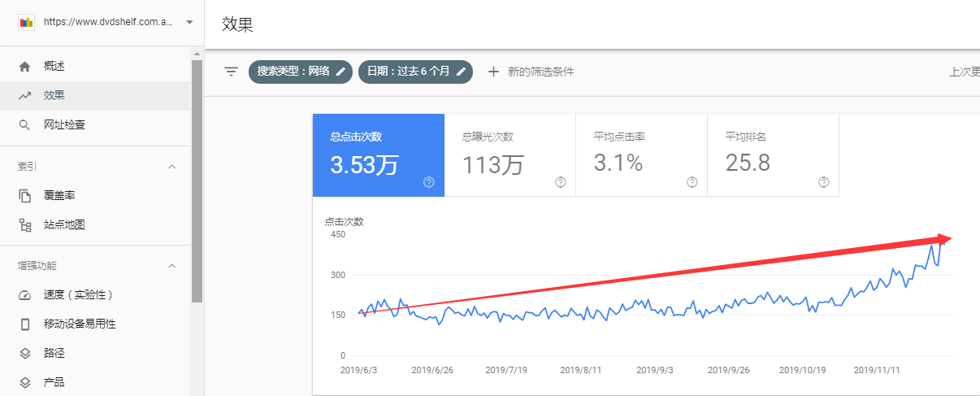
Task: Toggle the 平均排名 metric card
Action: click(x=774, y=154)
